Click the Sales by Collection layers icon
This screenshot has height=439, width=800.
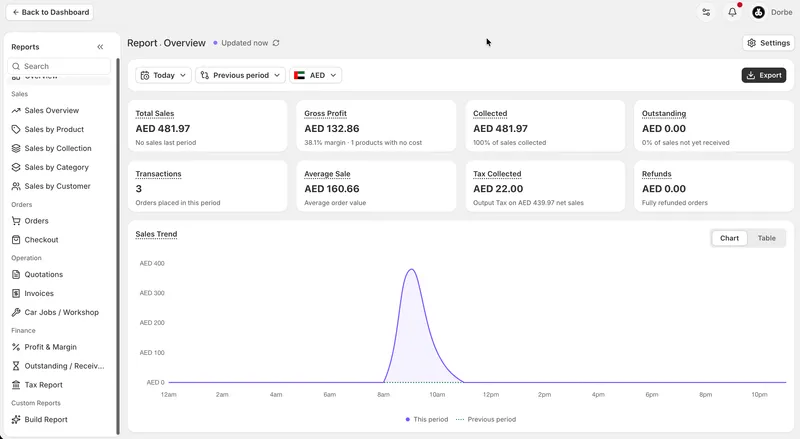[x=16, y=148]
